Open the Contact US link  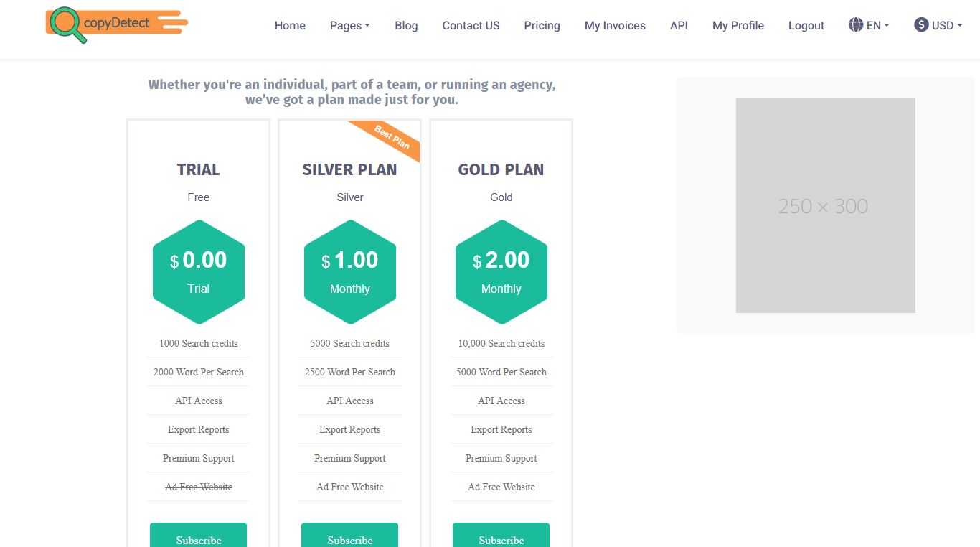pyautogui.click(x=471, y=26)
